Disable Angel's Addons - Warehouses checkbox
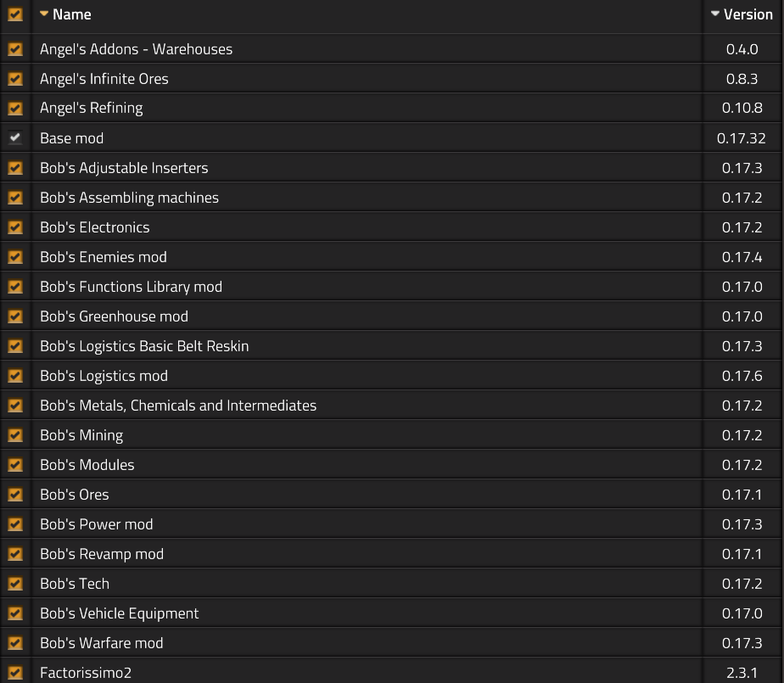 pos(15,49)
